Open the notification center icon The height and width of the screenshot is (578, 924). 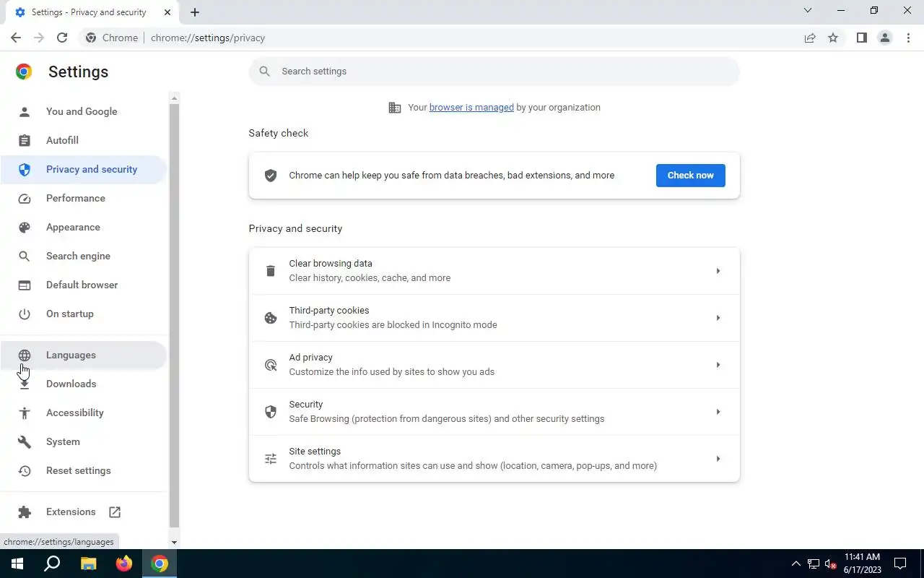point(900,564)
